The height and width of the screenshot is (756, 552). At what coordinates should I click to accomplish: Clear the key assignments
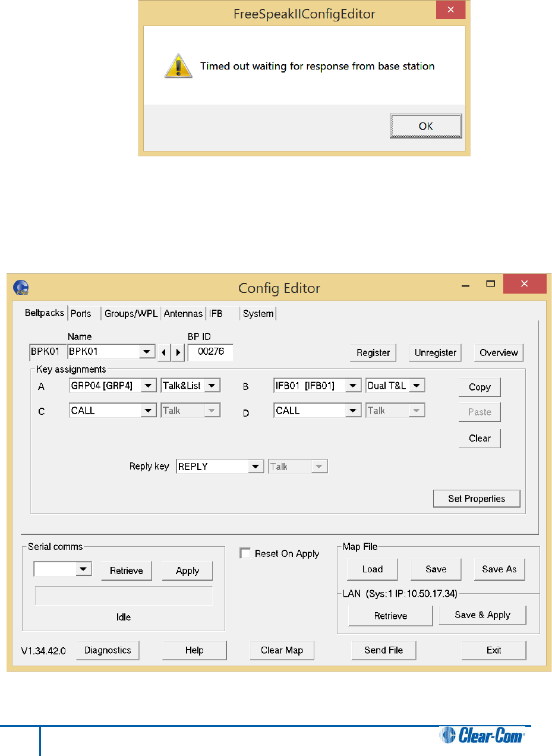[480, 438]
